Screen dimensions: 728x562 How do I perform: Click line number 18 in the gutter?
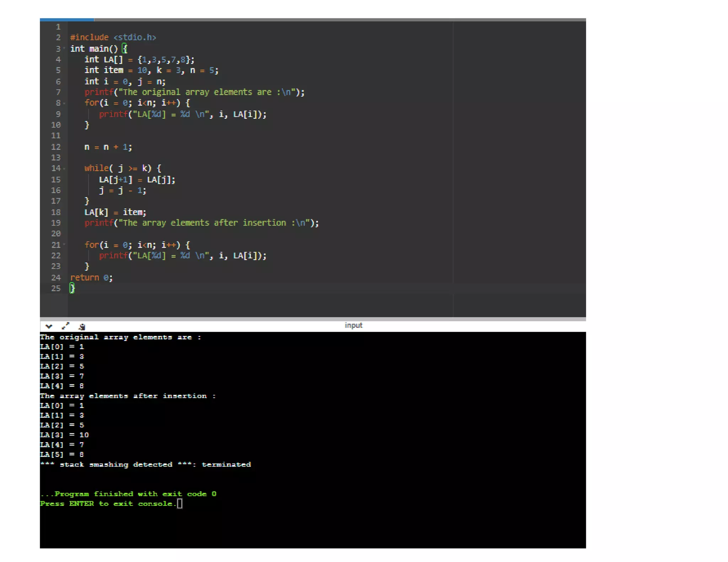click(56, 212)
